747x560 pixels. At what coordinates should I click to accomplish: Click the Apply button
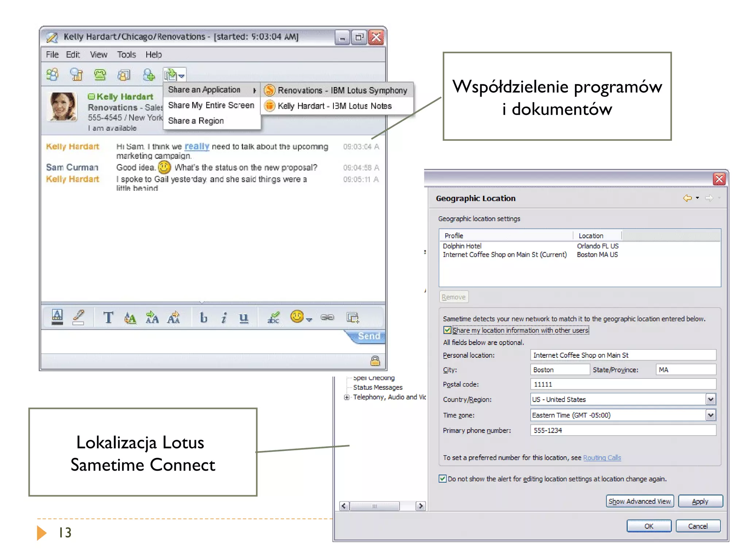click(700, 501)
